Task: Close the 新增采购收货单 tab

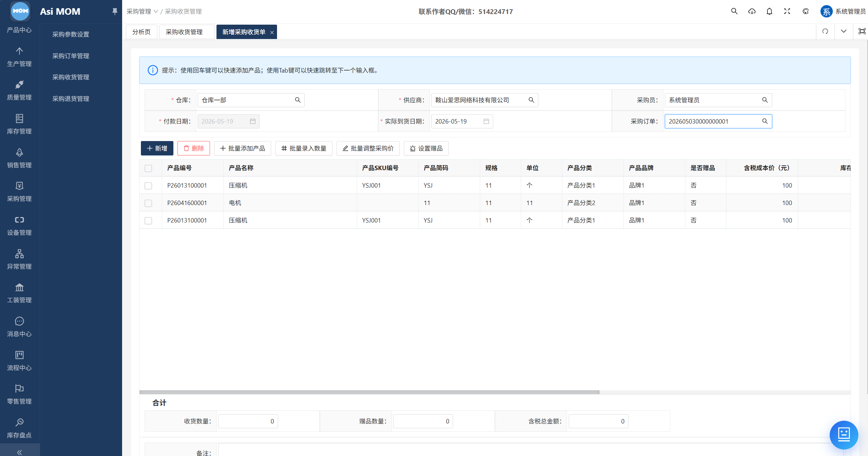Action: tap(272, 33)
